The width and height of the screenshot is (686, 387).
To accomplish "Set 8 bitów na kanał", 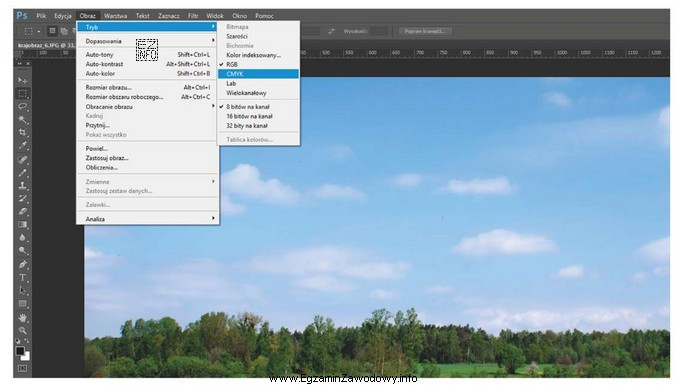I will point(259,107).
